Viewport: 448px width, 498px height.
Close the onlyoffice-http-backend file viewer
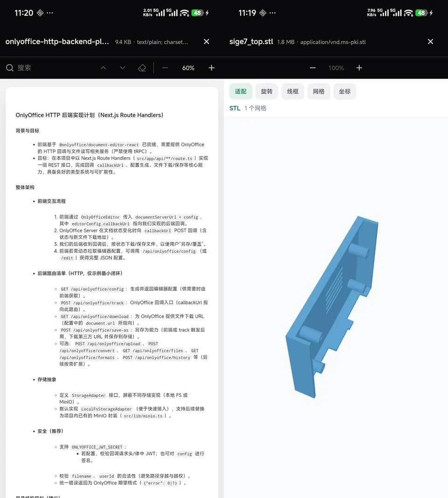click(x=206, y=41)
